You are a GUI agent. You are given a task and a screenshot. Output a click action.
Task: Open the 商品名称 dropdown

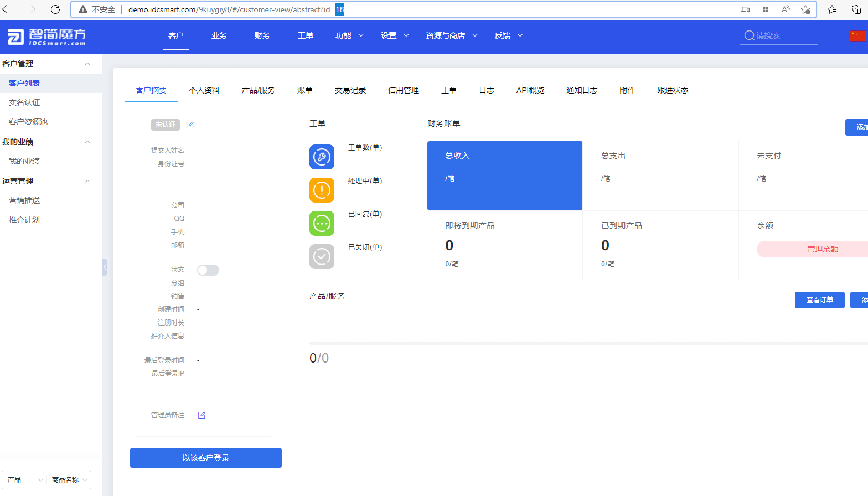click(x=69, y=480)
